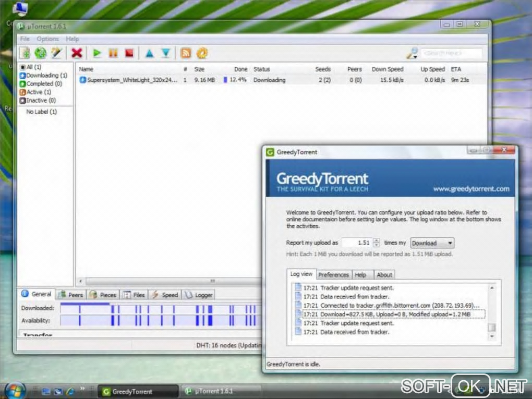Select log entry Download=827.5 KiB
The image size is (532, 399).
click(390, 314)
